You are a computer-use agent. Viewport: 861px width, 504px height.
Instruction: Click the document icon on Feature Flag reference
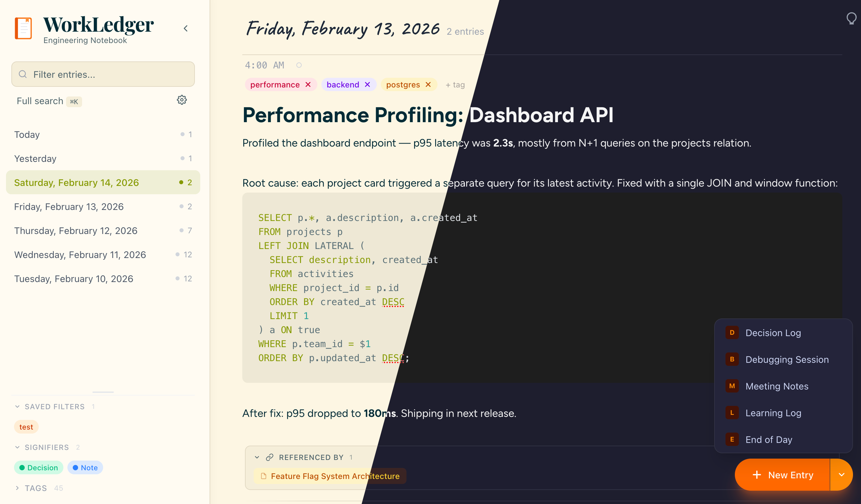[x=263, y=476]
